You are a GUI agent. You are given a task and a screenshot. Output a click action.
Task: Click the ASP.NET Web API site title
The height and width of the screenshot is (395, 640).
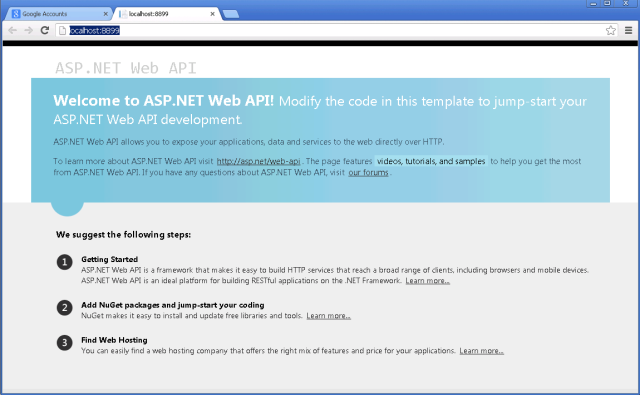[x=126, y=68]
